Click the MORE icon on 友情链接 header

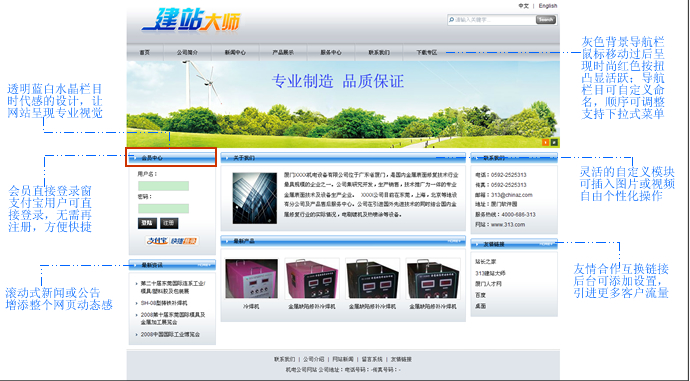coord(546,244)
